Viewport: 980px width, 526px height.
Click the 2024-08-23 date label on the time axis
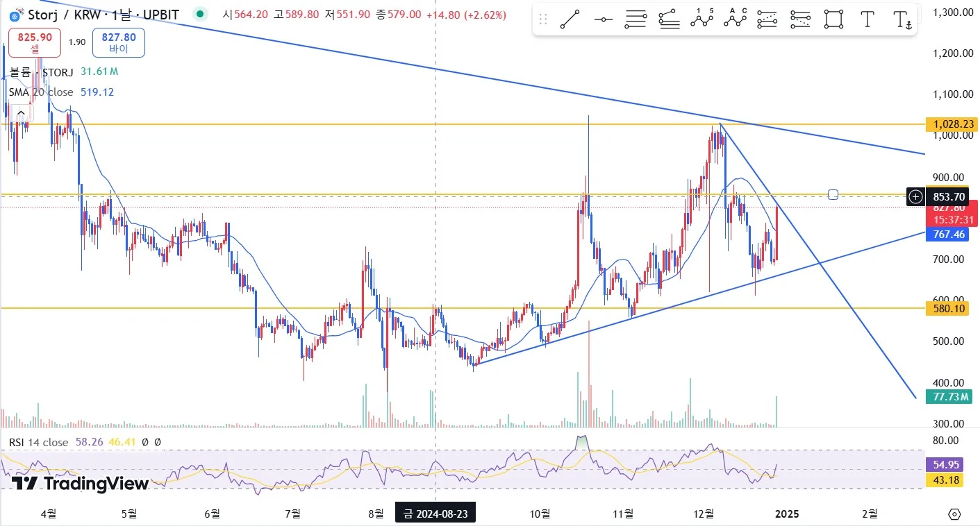[x=435, y=514]
